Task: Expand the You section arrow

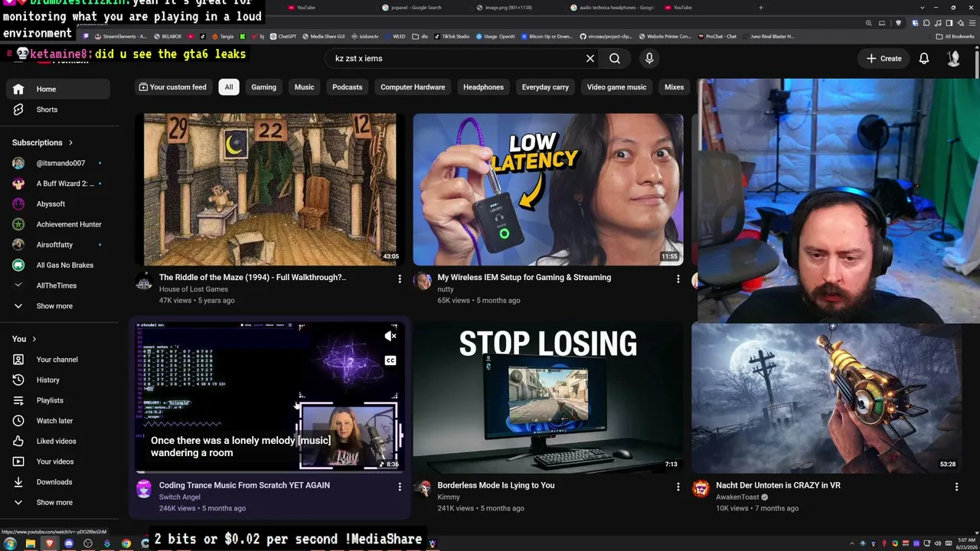Action: [x=34, y=339]
